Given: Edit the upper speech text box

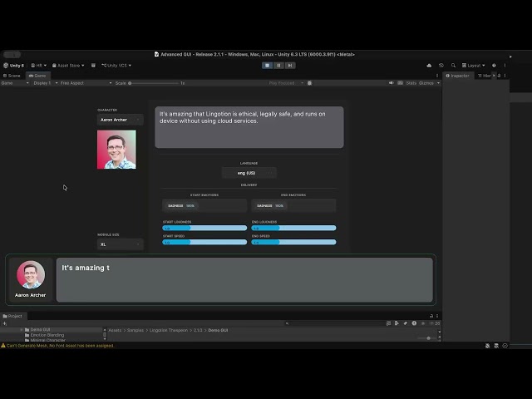Looking at the screenshot, I should coord(249,127).
